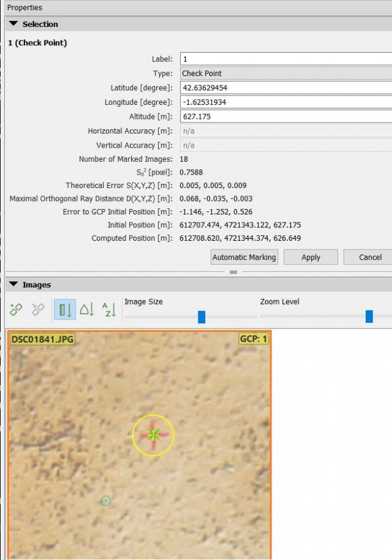Image resolution: width=392 pixels, height=560 pixels.
Task: Click the Initial Position value text
Action: coord(240,225)
